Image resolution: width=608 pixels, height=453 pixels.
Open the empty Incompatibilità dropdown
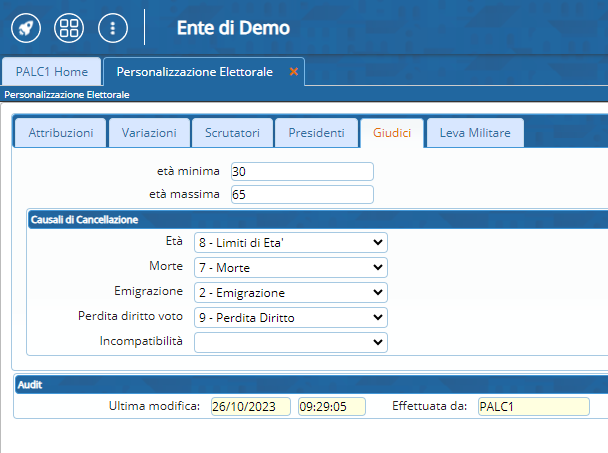(x=290, y=342)
